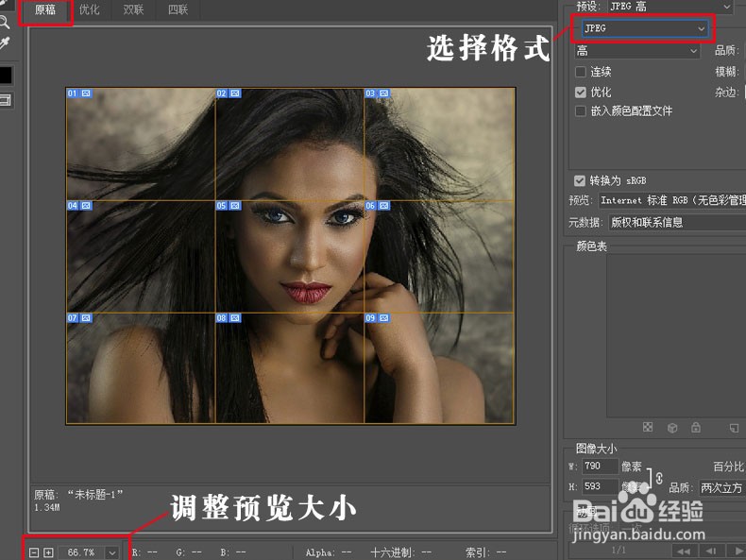Click the G: value readout
This screenshot has height=560, width=746.
(x=189, y=552)
